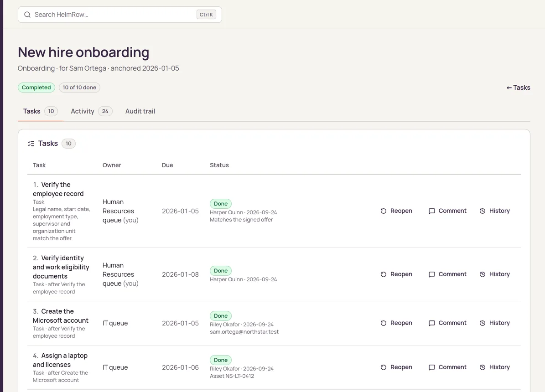The width and height of the screenshot is (545, 392).
Task: Click the Matches the signed offer note
Action: pos(241,220)
